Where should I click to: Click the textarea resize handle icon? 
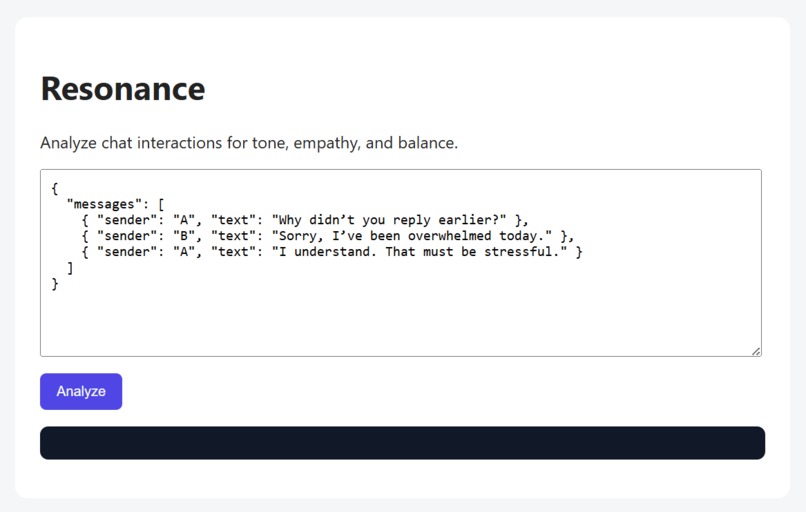756,352
